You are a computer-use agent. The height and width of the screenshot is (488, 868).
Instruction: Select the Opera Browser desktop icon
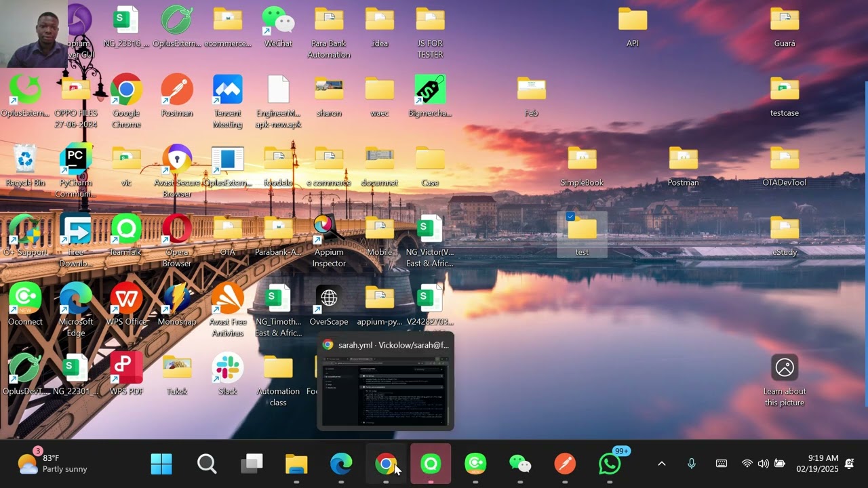pyautogui.click(x=177, y=240)
